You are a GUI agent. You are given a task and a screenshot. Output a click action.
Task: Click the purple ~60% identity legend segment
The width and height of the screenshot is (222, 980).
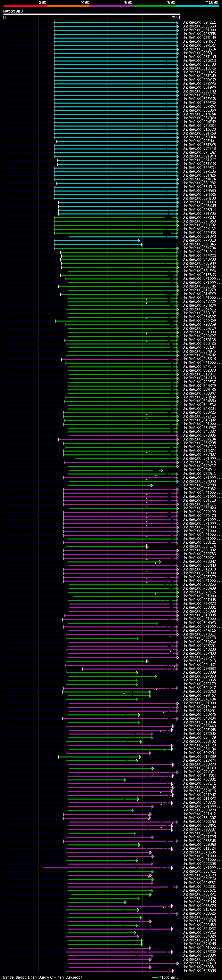[111, 6]
